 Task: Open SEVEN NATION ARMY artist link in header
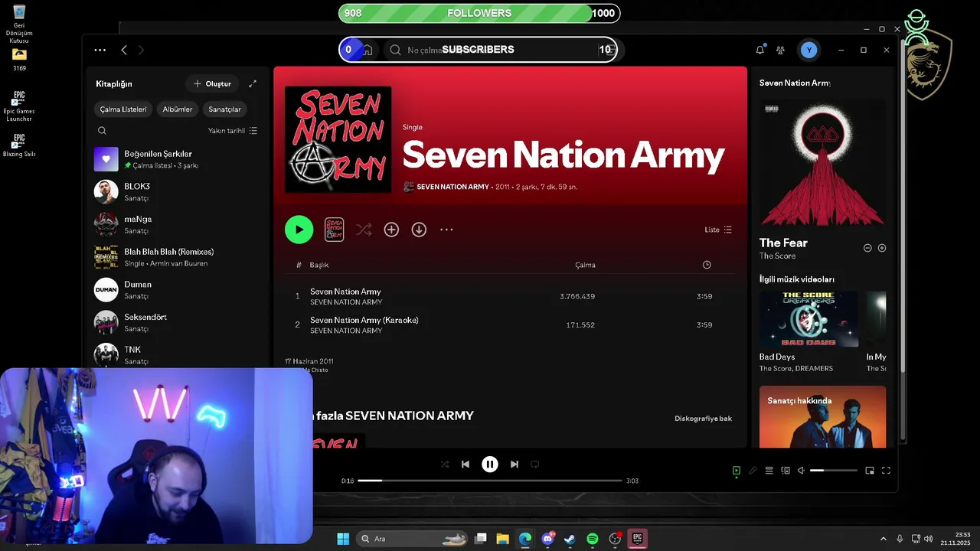coord(452,187)
